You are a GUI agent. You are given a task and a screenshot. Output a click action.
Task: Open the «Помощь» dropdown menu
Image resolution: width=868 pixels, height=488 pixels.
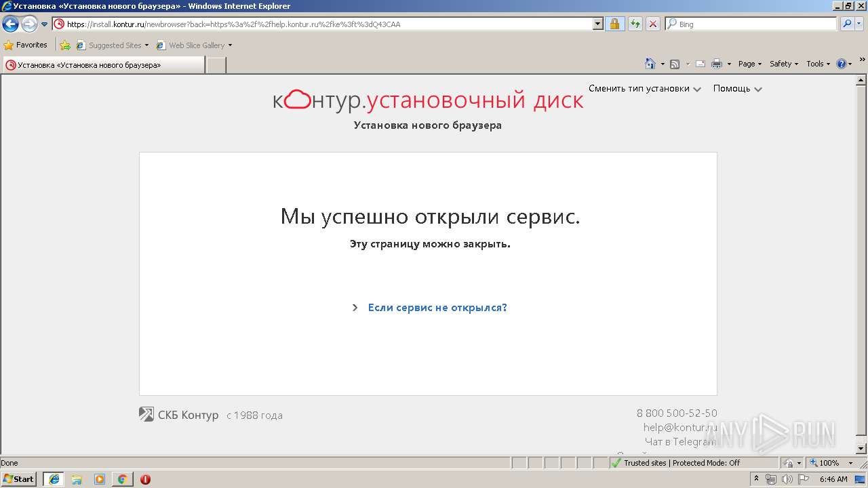pyautogui.click(x=738, y=89)
